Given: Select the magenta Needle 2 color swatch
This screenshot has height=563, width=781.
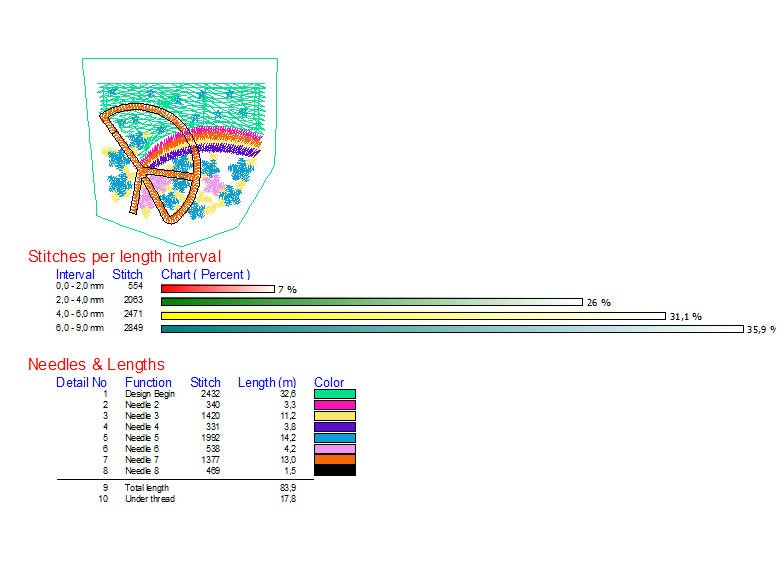Looking at the screenshot, I should pos(335,405).
